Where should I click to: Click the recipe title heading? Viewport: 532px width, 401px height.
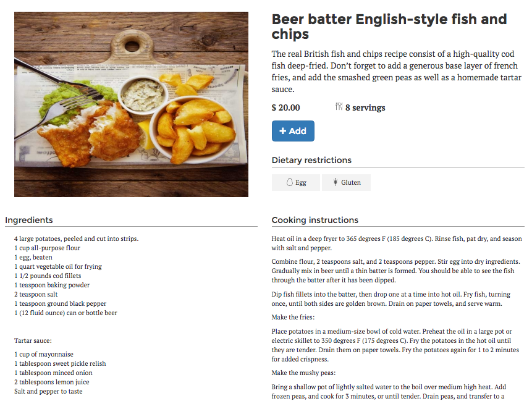[x=389, y=27]
